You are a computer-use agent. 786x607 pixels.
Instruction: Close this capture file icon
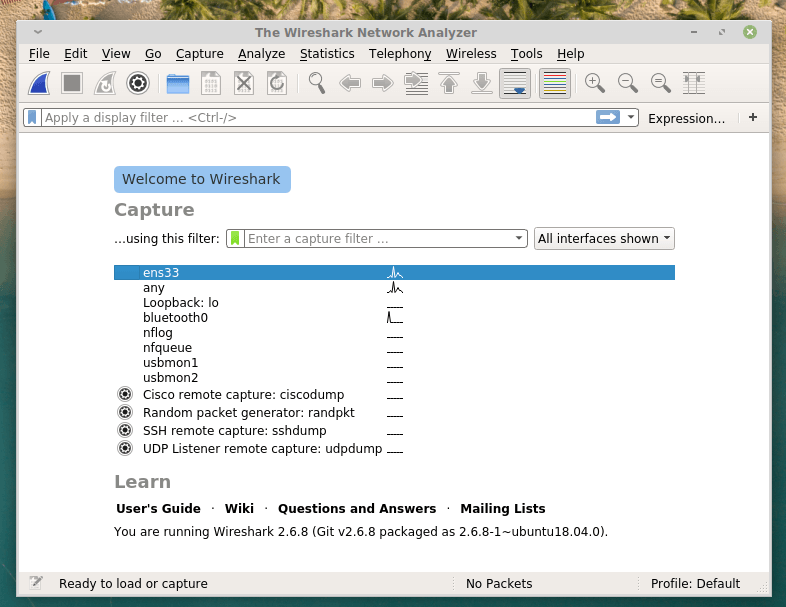[244, 83]
